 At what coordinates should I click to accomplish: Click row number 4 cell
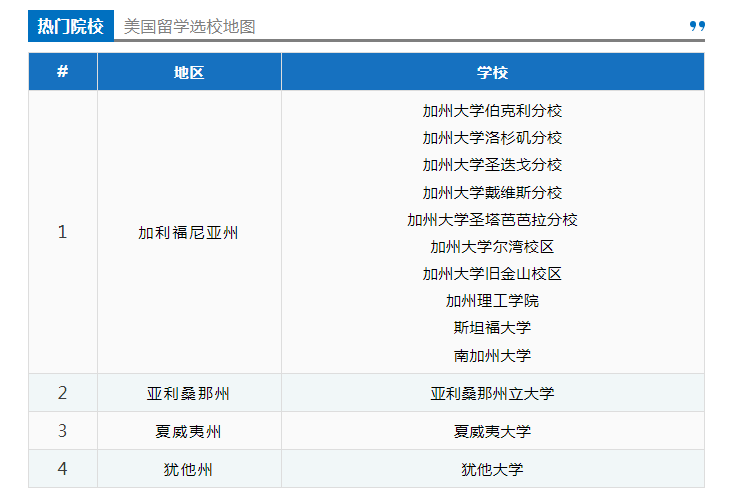[x=63, y=469]
